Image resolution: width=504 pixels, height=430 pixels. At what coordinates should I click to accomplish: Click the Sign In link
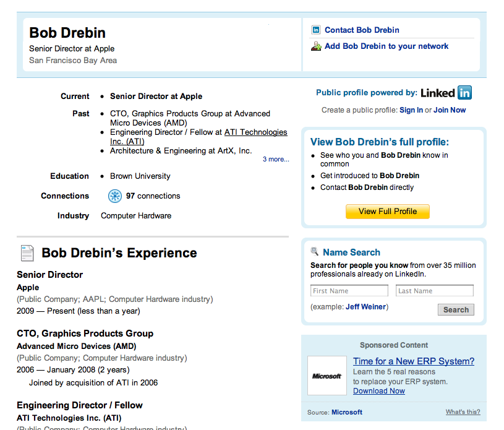point(411,110)
